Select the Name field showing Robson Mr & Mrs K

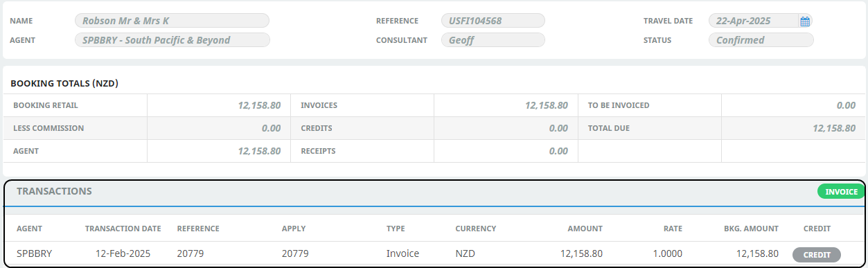coord(172,21)
